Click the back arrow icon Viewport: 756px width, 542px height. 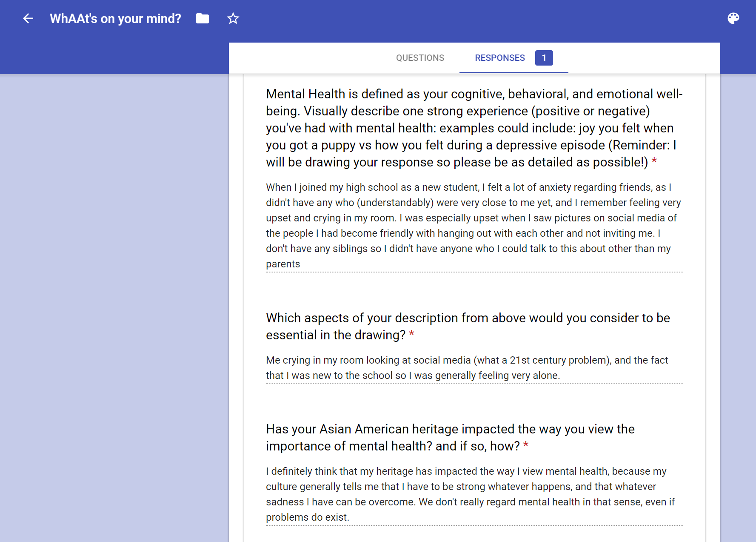(28, 18)
